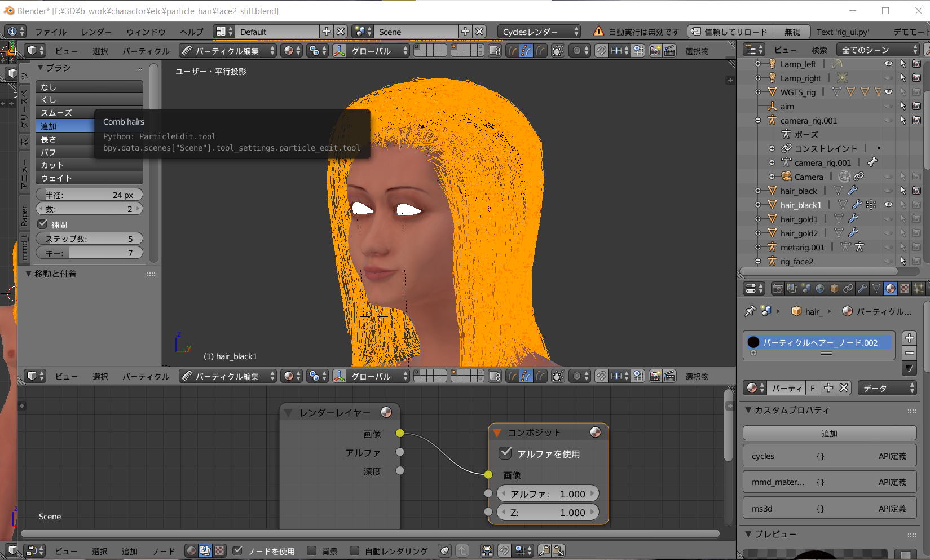Click the brush 半径 radius slider
The width and height of the screenshot is (930, 560).
coord(89,195)
